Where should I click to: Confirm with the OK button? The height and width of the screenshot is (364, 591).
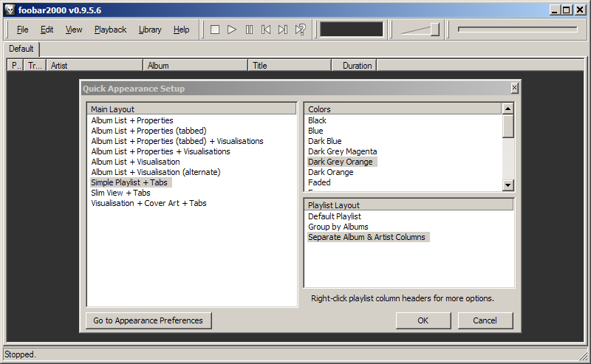coord(423,320)
